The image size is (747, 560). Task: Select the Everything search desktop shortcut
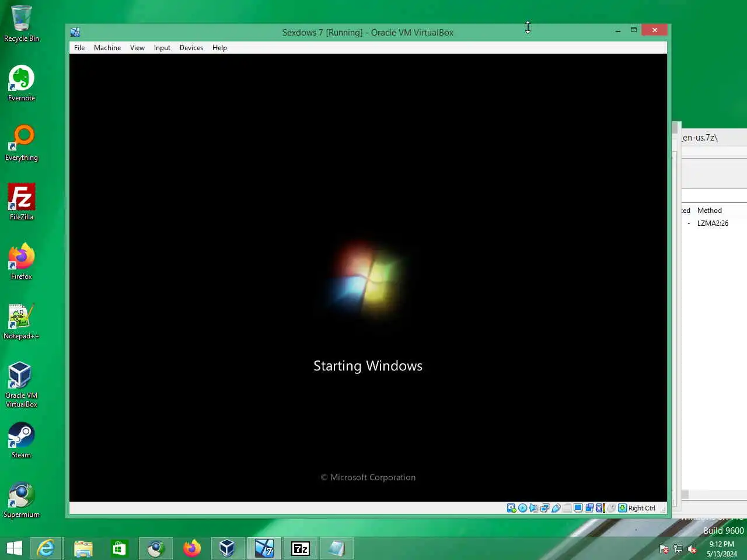22,143
